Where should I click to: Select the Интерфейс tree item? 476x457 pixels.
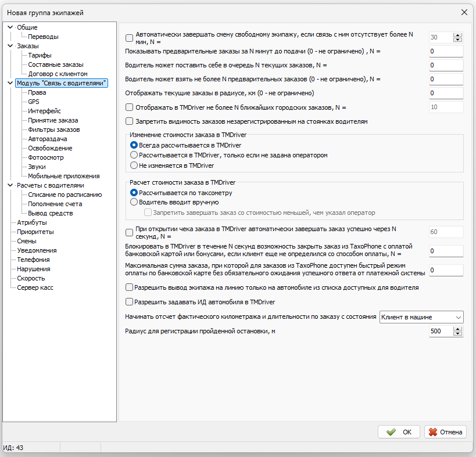44,111
